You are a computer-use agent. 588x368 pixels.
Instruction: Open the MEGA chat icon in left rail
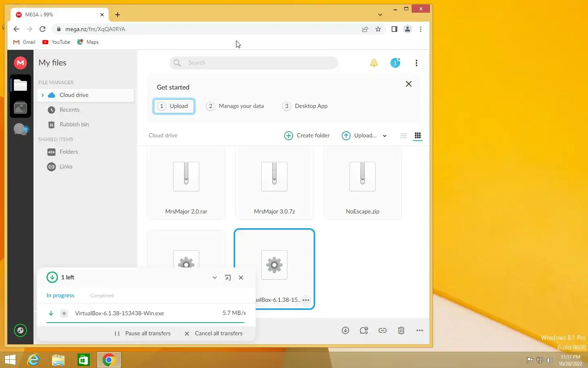pos(21,129)
